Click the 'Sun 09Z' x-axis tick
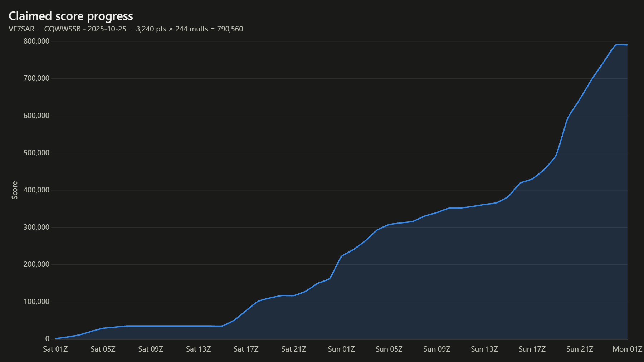This screenshot has width=644, height=362. click(436, 349)
